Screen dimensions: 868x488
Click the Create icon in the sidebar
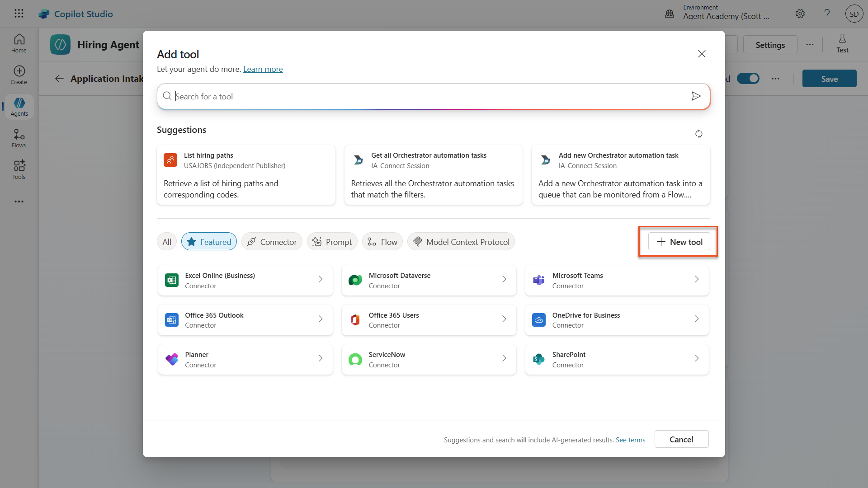19,75
